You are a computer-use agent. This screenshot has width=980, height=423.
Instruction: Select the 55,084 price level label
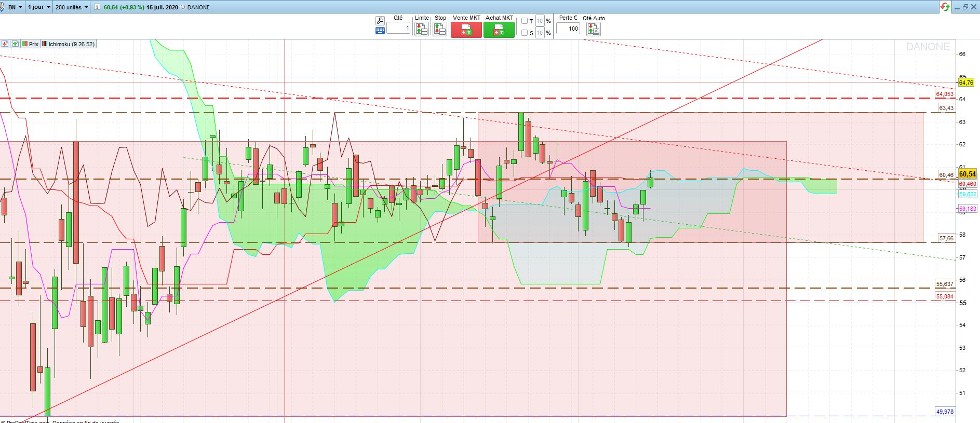945,296
